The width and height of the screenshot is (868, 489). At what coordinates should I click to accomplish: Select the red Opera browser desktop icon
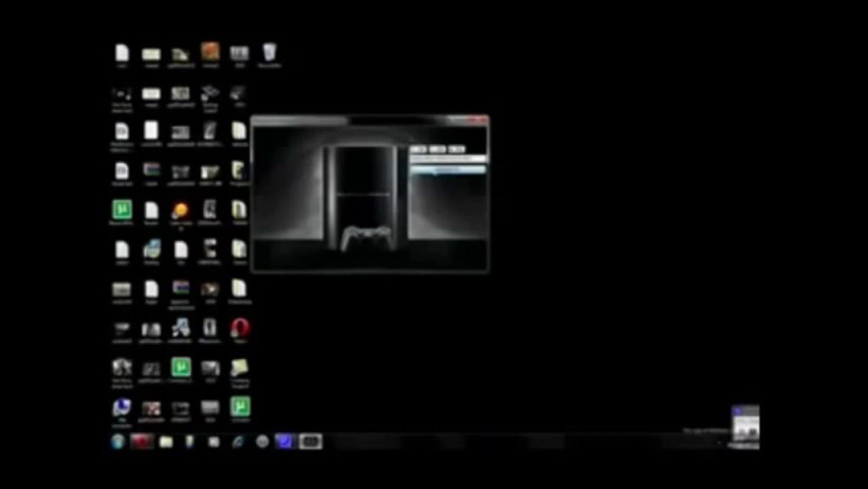pyautogui.click(x=240, y=329)
